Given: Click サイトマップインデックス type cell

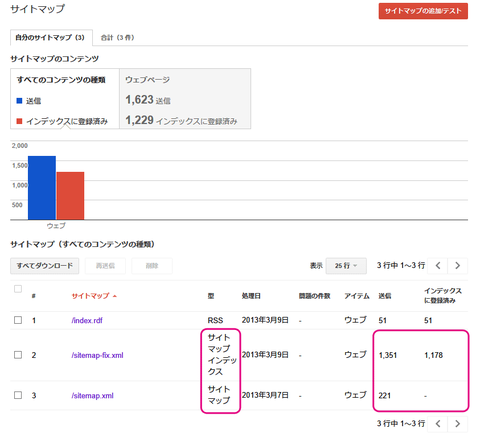Looking at the screenshot, I should coord(222,355).
